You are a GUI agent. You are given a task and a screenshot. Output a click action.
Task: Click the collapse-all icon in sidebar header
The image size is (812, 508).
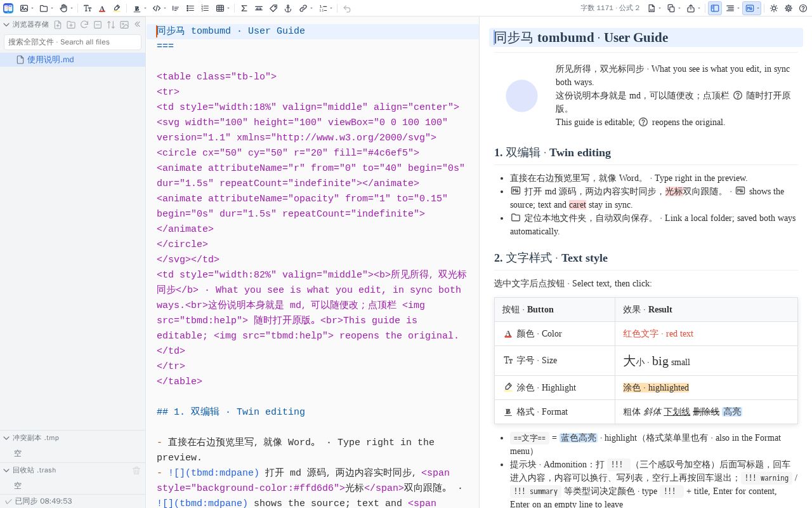(98, 25)
